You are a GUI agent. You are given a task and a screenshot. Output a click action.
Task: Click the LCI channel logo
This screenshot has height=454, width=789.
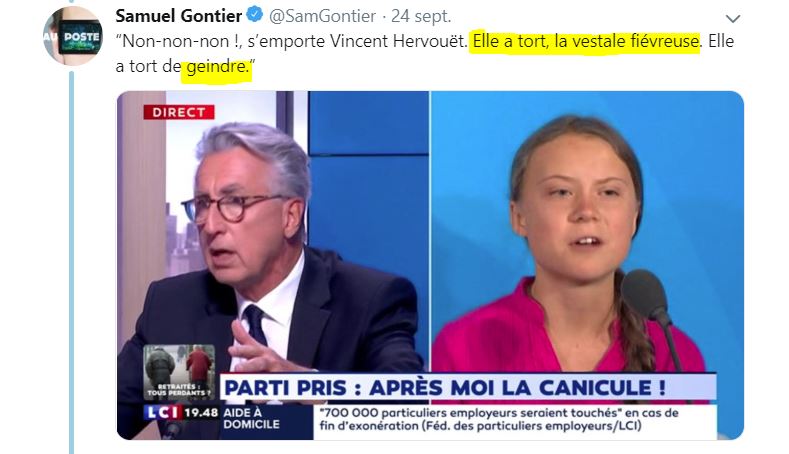point(162,413)
